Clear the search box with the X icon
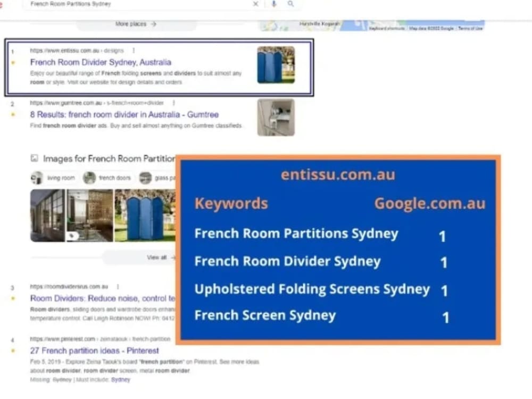The width and height of the screenshot is (532, 399). tap(255, 4)
